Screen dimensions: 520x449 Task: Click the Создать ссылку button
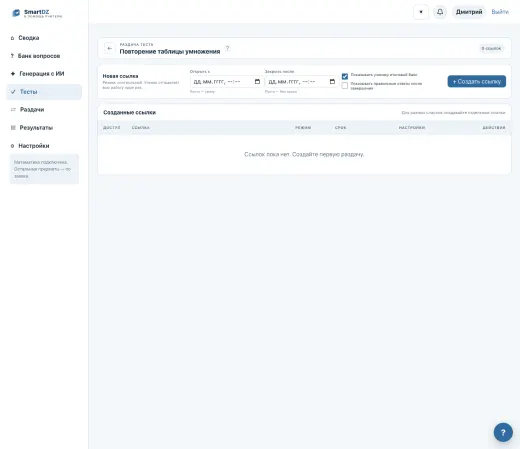click(x=476, y=81)
